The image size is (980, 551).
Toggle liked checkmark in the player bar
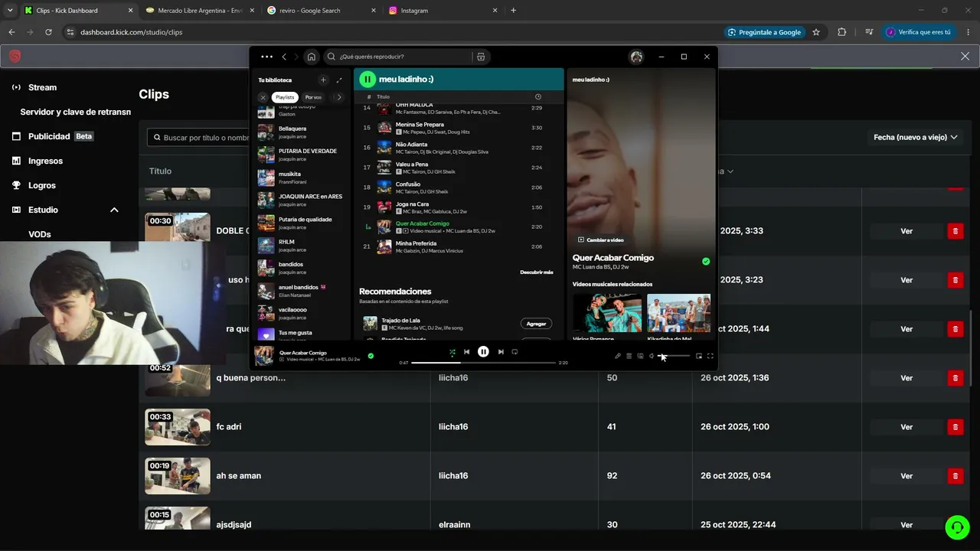(x=371, y=356)
